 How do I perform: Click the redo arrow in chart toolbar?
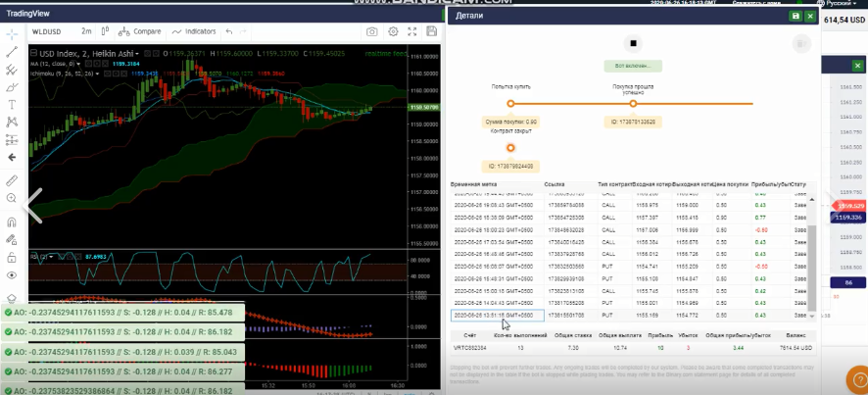[x=243, y=31]
